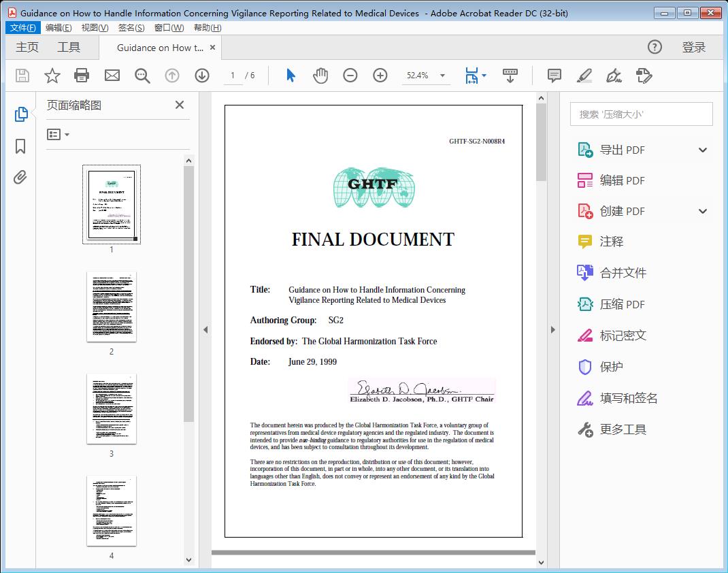Print the document
Image resolution: width=728 pixels, height=573 pixels.
[x=82, y=76]
